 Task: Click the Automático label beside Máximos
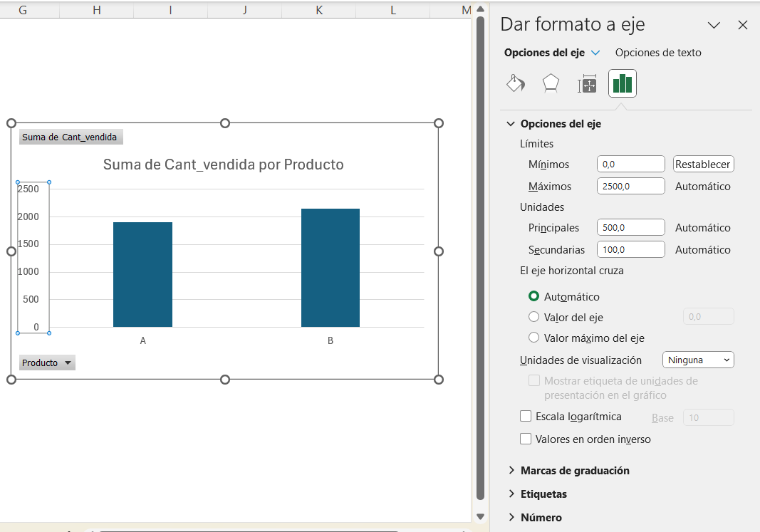pyautogui.click(x=703, y=186)
